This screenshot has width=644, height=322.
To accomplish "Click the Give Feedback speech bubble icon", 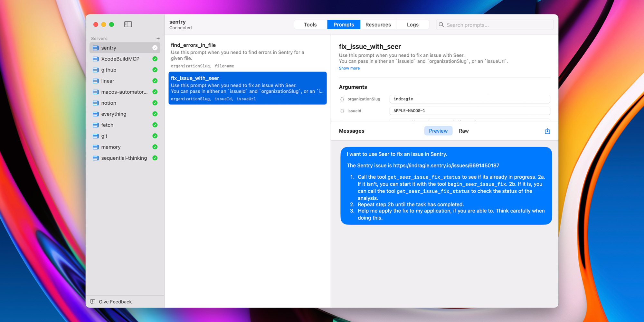I will pyautogui.click(x=93, y=302).
